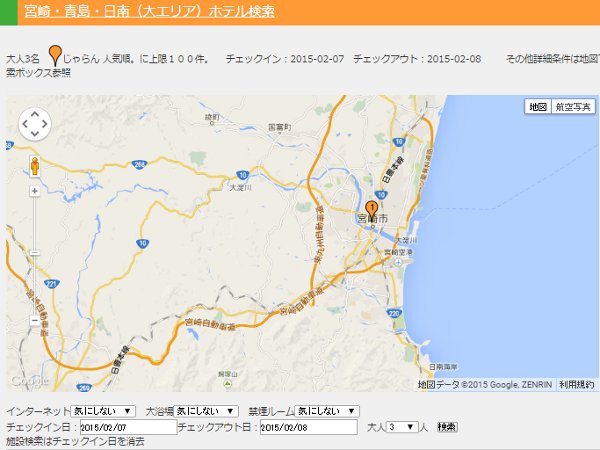Click the 地図データ ©2015 Google, ZENRIN attribution
Screen dimensions: 600x450
tap(485, 385)
